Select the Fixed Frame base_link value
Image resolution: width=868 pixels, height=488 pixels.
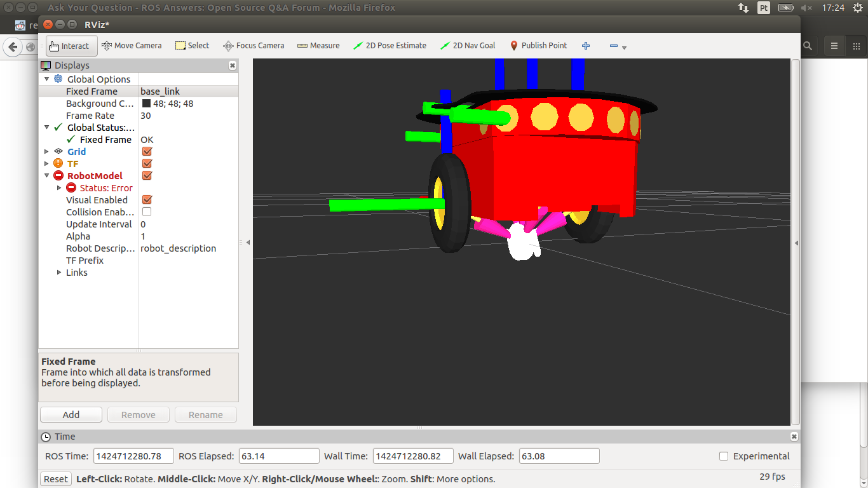tap(160, 91)
